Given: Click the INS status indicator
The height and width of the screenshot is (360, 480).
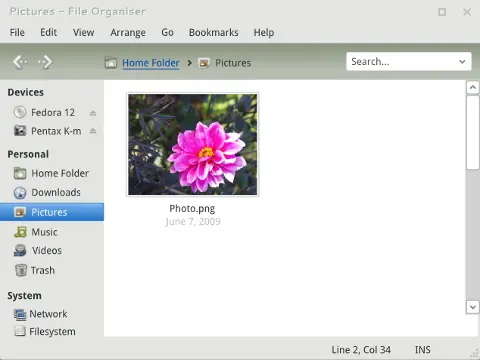Looking at the screenshot, I should pyautogui.click(x=423, y=350).
